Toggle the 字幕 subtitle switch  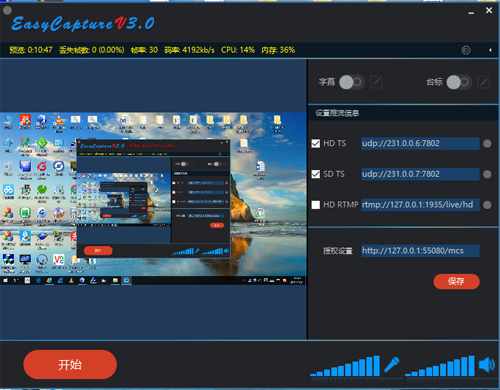click(x=352, y=82)
